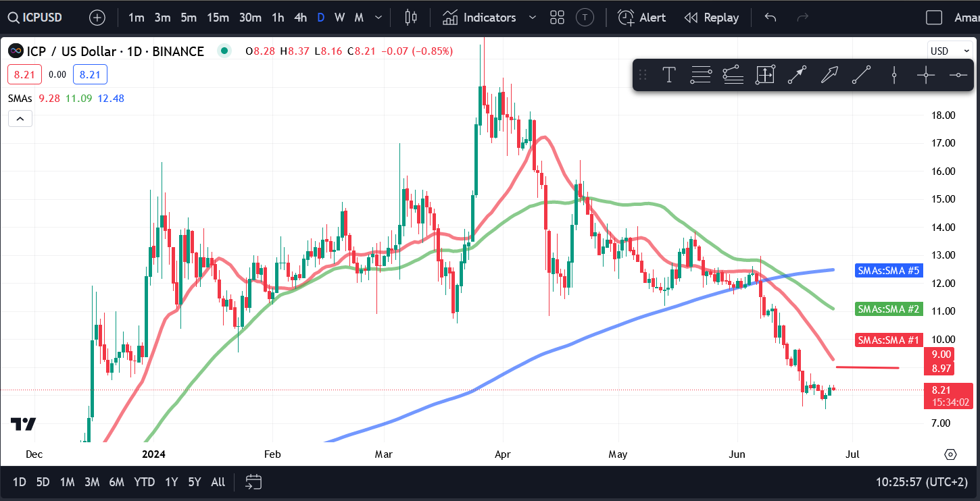Image resolution: width=980 pixels, height=501 pixels.
Task: Click the SMAs:SMA #2 green label
Action: coord(889,309)
